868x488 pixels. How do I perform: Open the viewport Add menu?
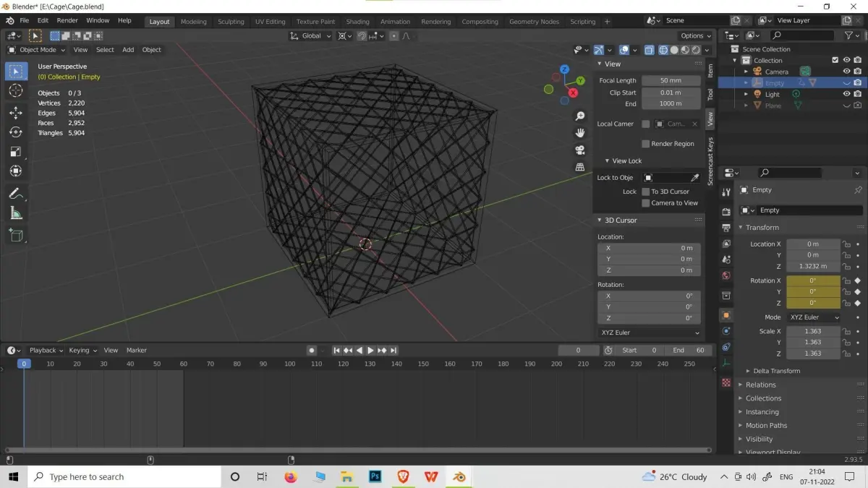click(x=128, y=50)
